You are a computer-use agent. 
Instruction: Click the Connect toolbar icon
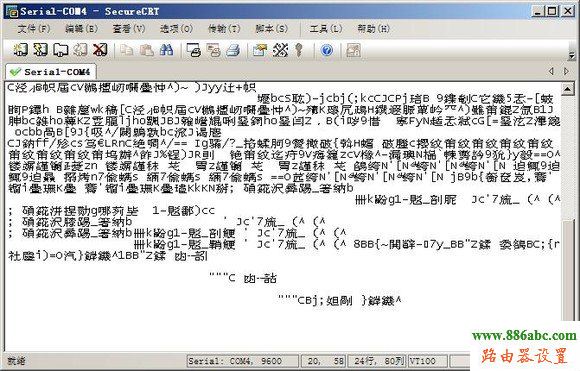(x=21, y=50)
